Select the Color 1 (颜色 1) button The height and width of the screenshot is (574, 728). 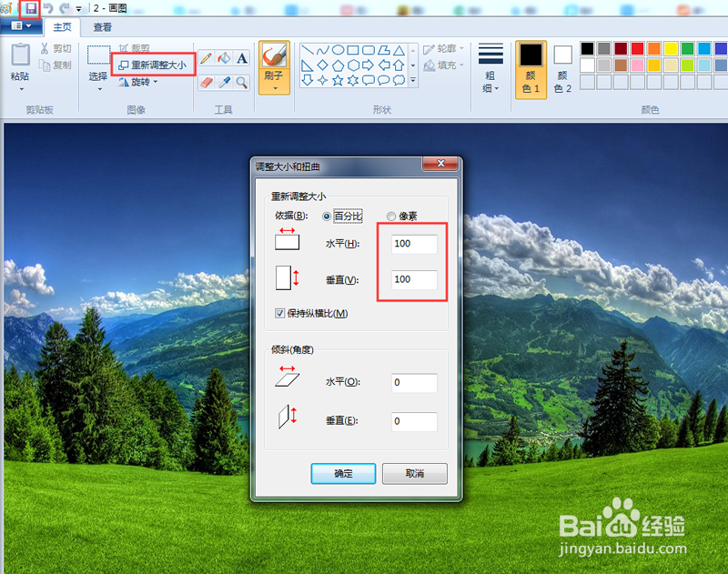pos(531,69)
